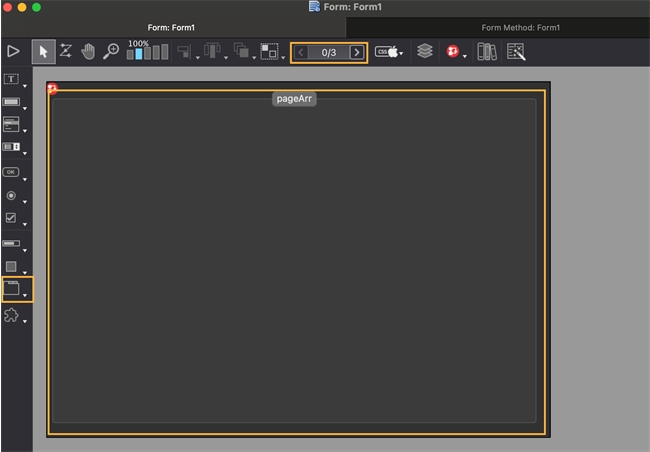Run the form with the play button

tap(13, 51)
